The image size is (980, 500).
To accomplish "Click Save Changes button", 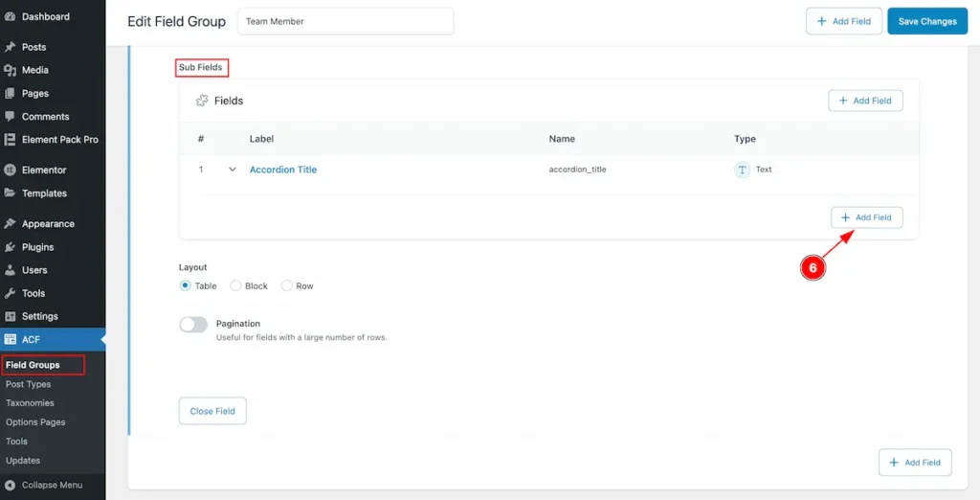I will pyautogui.click(x=925, y=21).
